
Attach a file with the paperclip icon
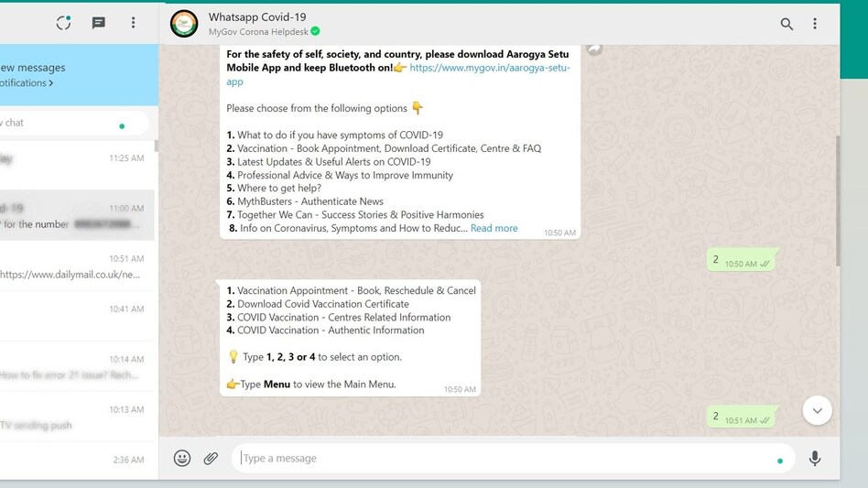point(211,458)
